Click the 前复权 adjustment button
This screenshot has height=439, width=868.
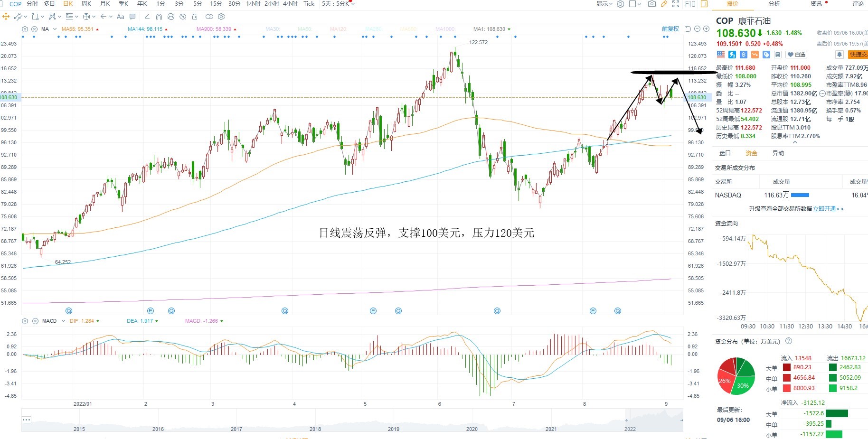[x=670, y=29]
